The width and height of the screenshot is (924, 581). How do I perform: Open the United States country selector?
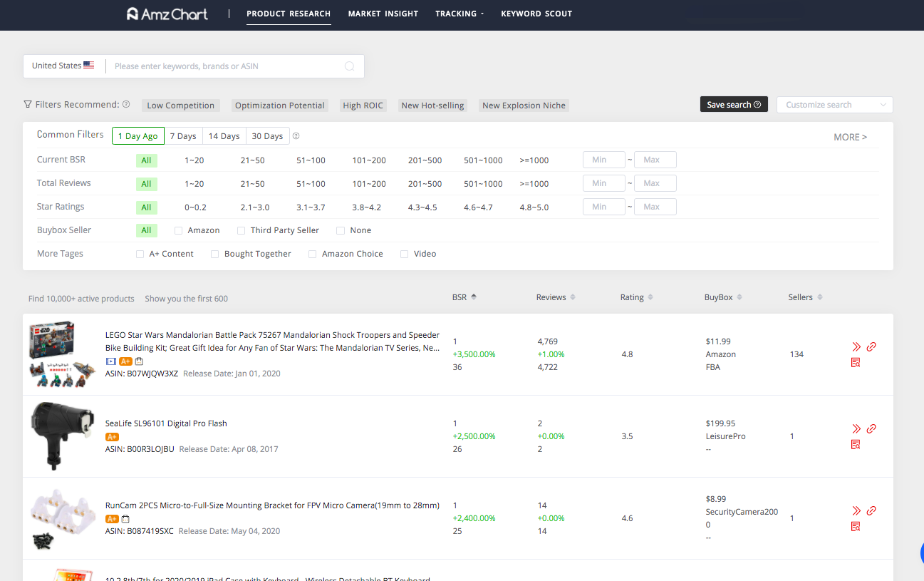point(63,66)
